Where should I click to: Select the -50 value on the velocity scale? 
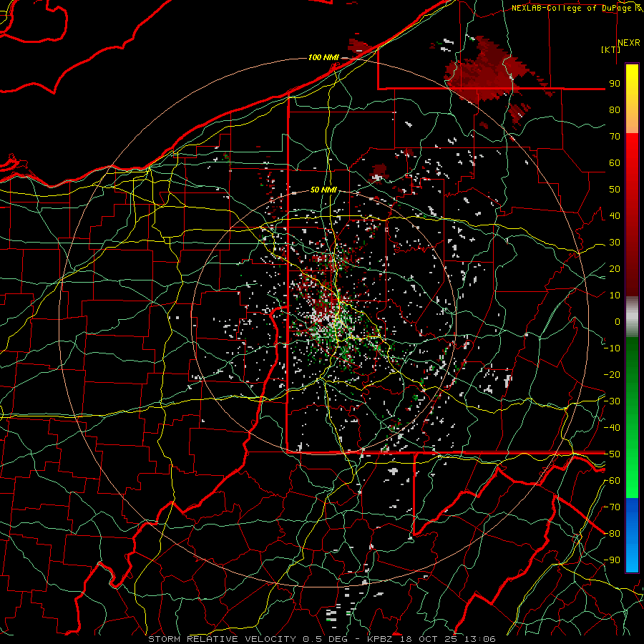click(x=612, y=454)
